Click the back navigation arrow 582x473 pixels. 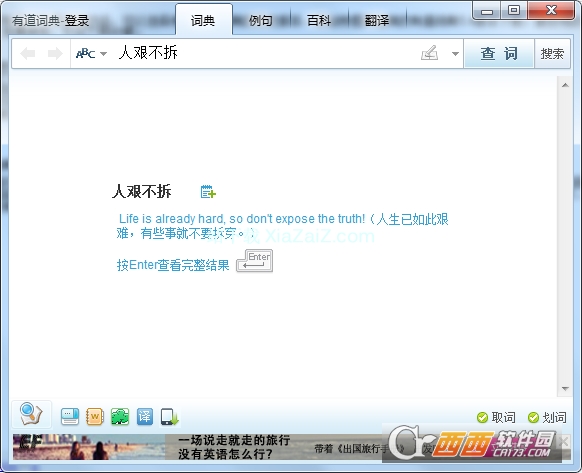(28, 53)
